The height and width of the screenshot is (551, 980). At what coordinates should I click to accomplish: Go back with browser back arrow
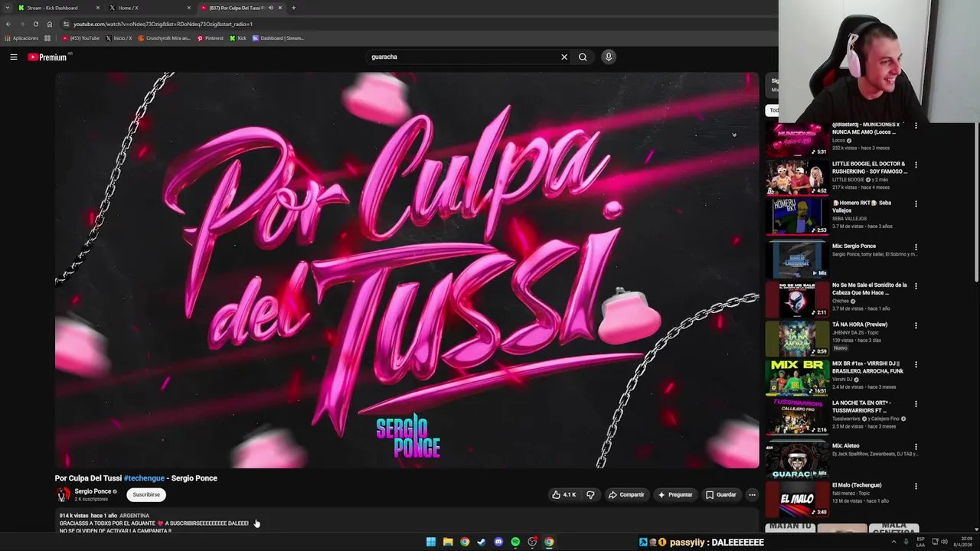click(x=8, y=24)
